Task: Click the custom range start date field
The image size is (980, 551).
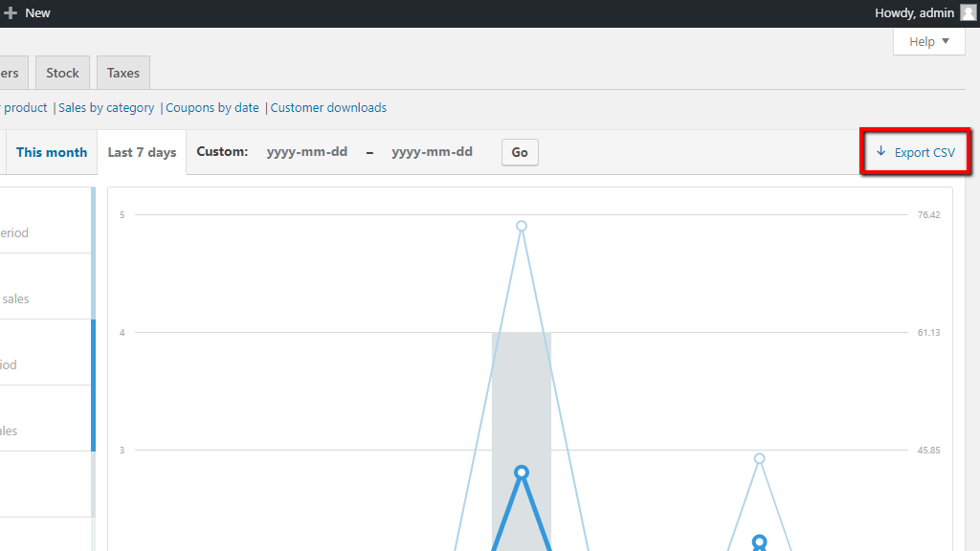Action: (x=307, y=151)
